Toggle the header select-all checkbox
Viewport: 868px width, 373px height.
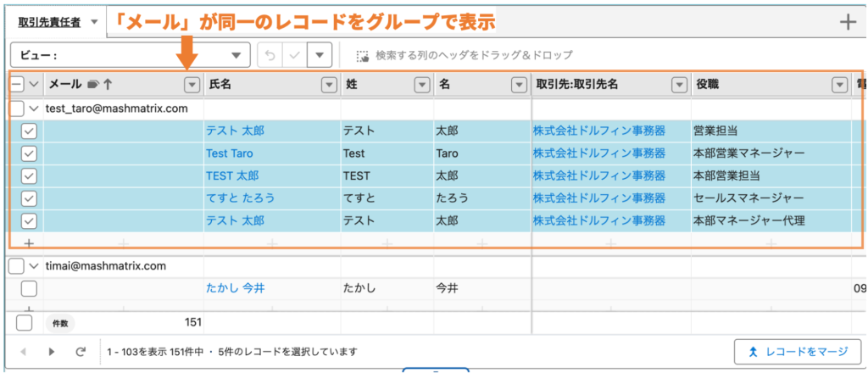click(17, 84)
